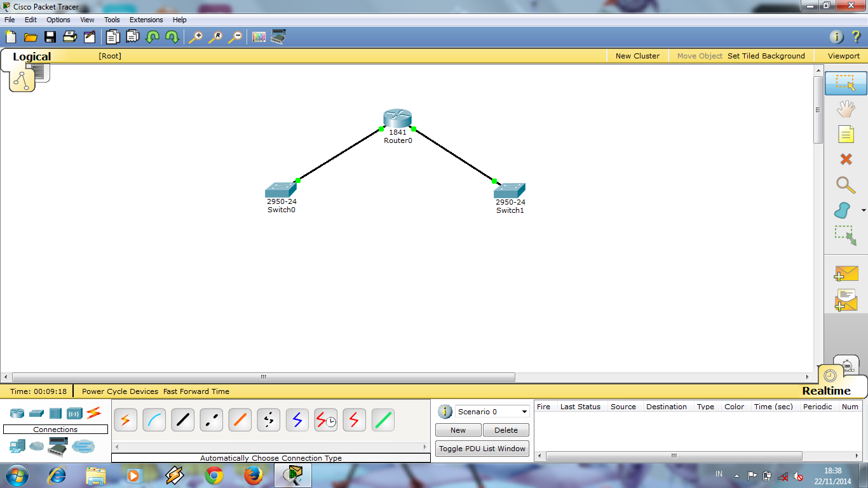Choose the Select tool in the right panel
The width and height of the screenshot is (868, 488).
click(x=846, y=83)
